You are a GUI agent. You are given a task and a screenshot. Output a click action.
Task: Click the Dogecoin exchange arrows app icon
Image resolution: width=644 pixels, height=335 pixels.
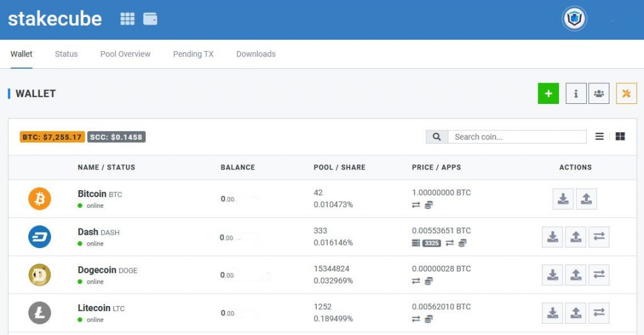tap(416, 281)
